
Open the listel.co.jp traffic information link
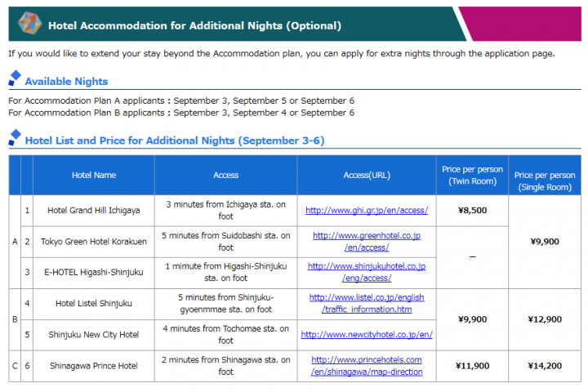tap(367, 304)
